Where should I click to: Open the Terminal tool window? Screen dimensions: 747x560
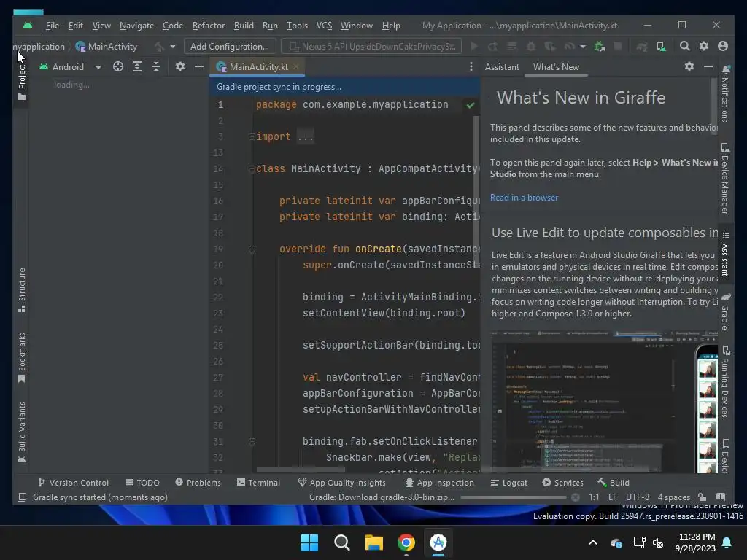coord(259,483)
